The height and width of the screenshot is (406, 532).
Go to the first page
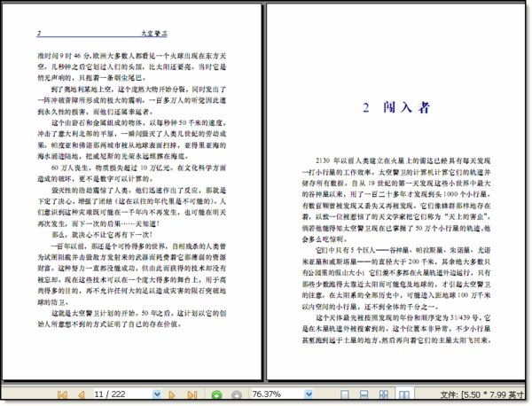click(x=62, y=394)
